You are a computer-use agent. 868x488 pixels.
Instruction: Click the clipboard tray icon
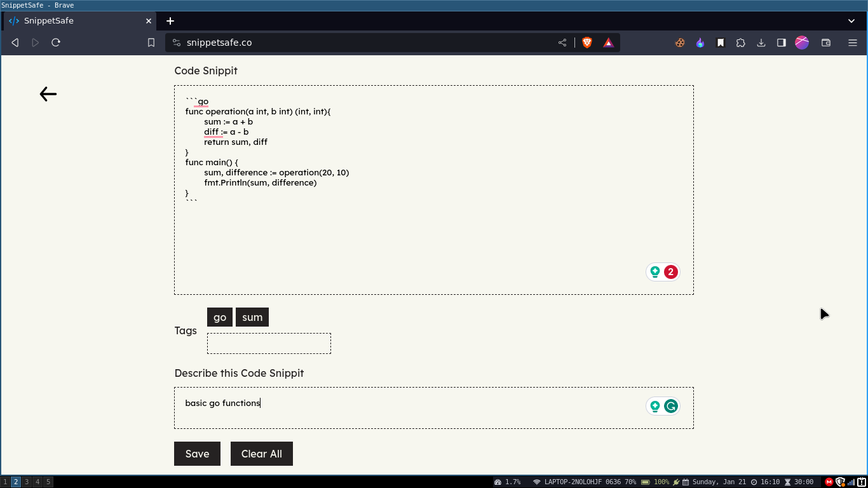[862, 482]
